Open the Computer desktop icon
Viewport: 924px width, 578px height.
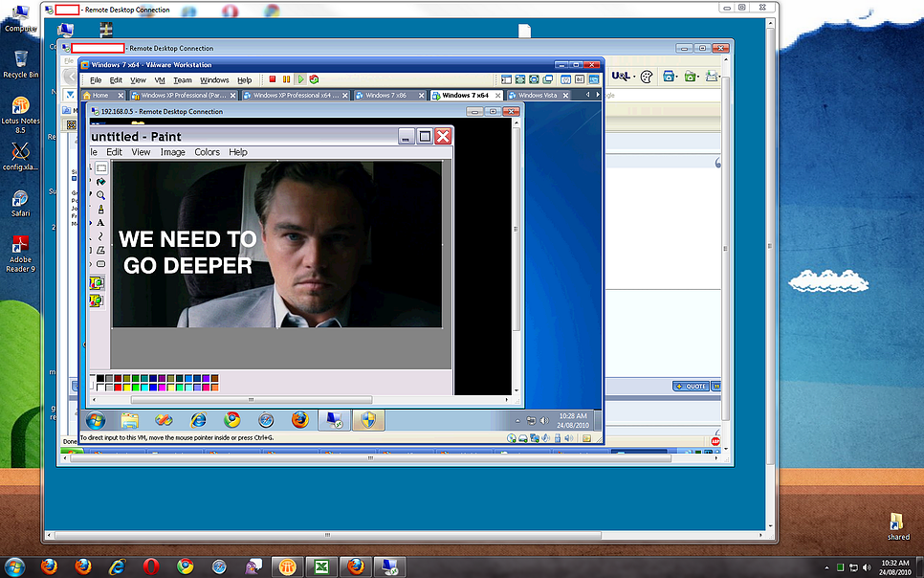tap(21, 17)
